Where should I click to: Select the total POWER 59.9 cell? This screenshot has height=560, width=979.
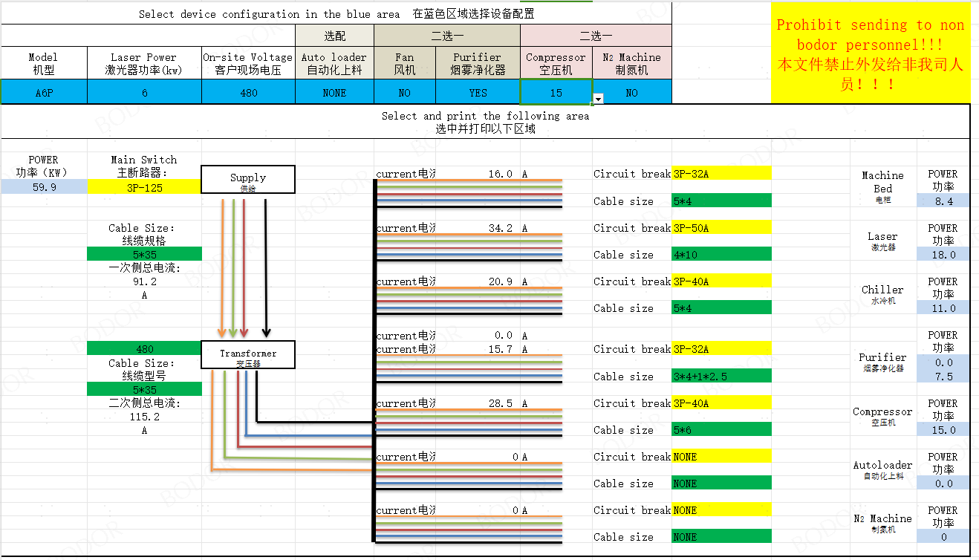44,188
